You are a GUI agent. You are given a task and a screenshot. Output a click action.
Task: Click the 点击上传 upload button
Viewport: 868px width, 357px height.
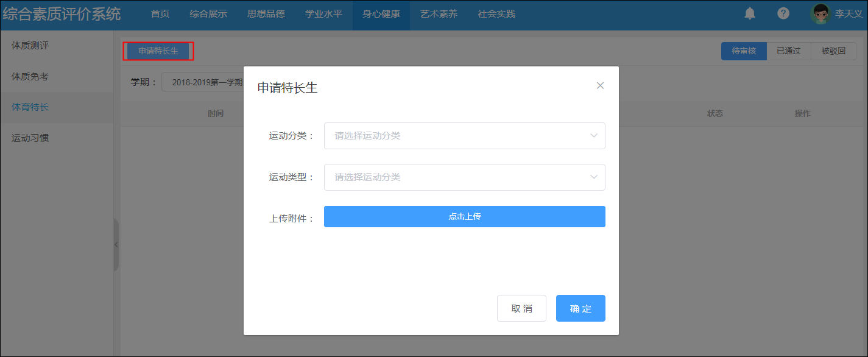465,216
